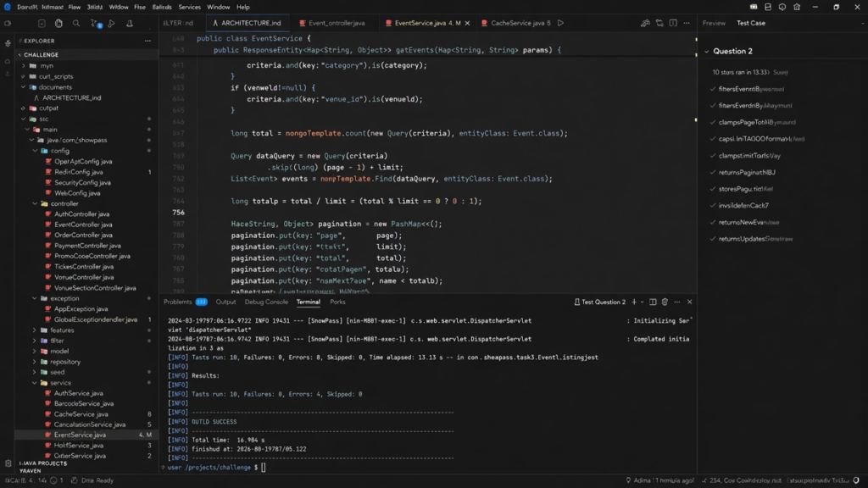Open AuthController.java file
Image resolution: width=868 pixels, height=488 pixels.
(x=82, y=214)
